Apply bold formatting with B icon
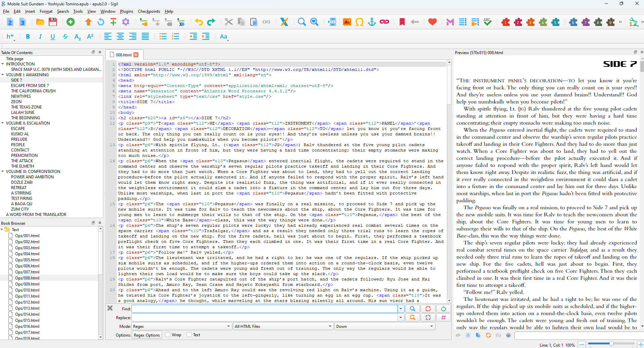Screen dimensions: 644x348 pos(28,37)
